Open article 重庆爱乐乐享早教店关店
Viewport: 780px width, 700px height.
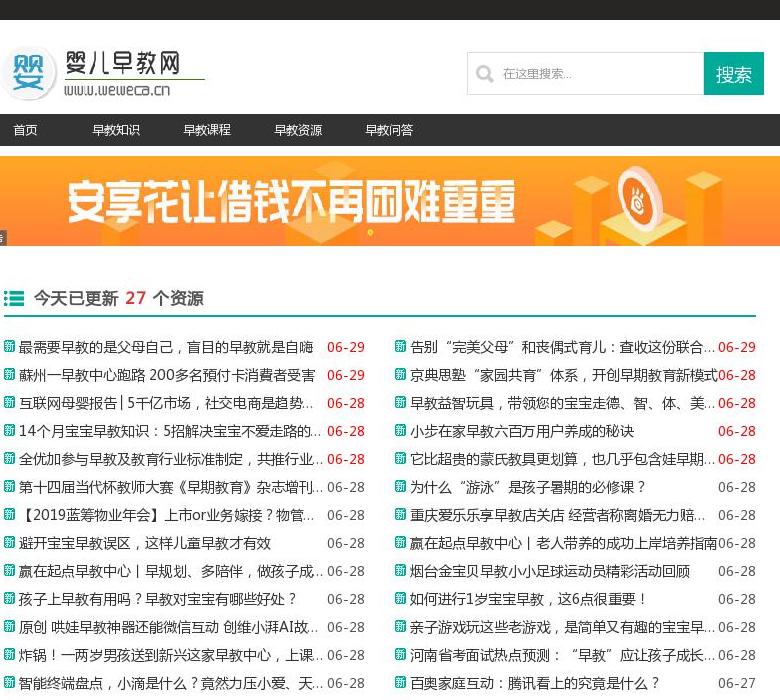[x=557, y=515]
